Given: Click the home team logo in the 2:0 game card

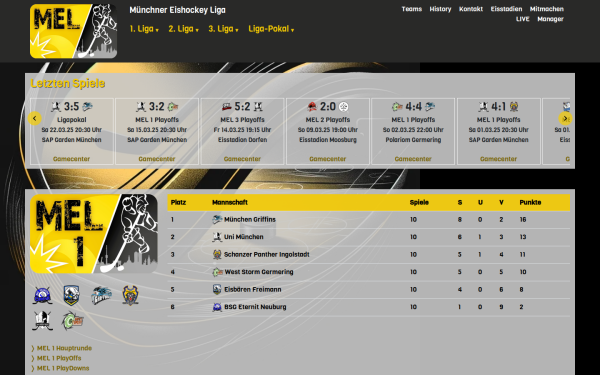Looking at the screenshot, I should tap(312, 106).
